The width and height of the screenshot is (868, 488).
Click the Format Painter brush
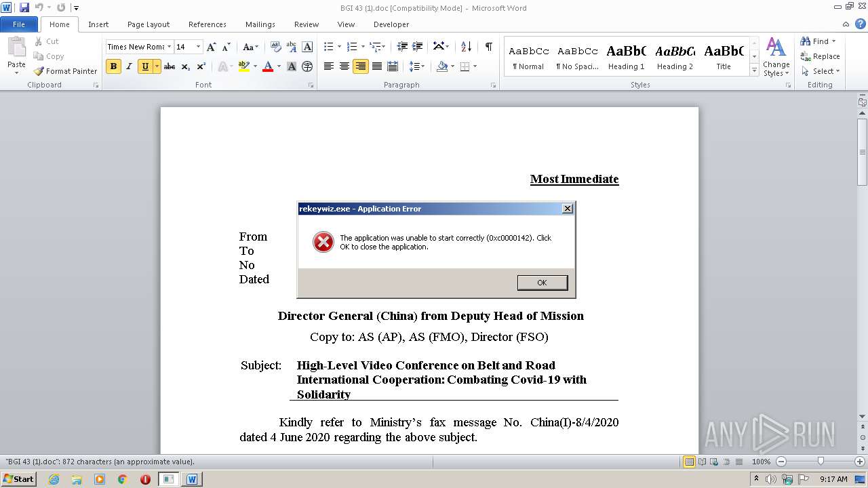(x=65, y=71)
